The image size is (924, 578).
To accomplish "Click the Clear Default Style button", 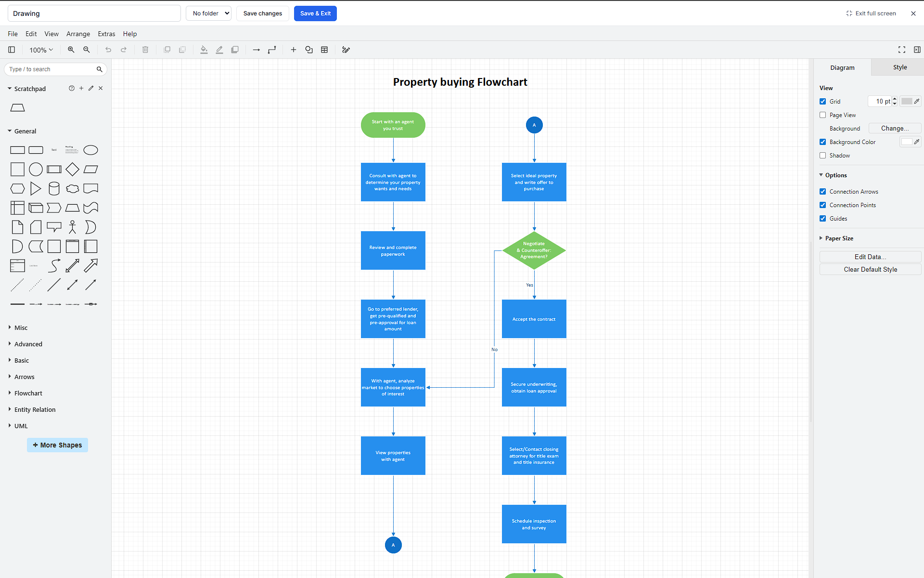I will click(x=871, y=269).
